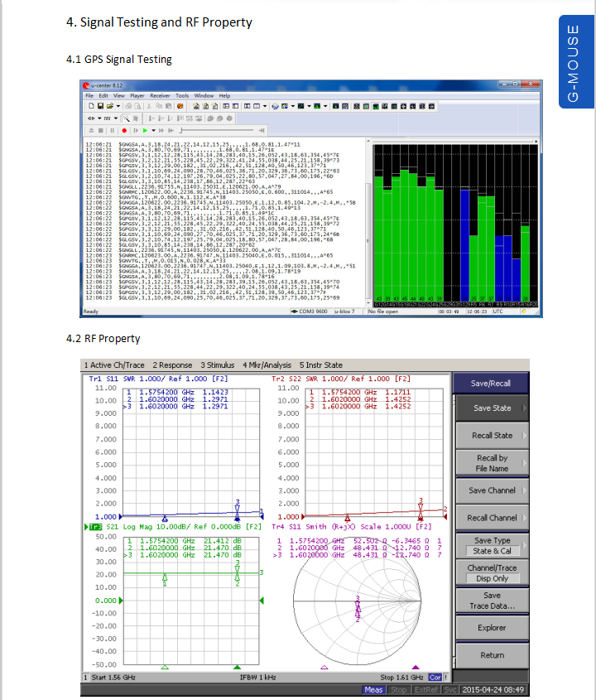
Task: Open the 5 Instr State menu in analyzer
Action: point(320,364)
